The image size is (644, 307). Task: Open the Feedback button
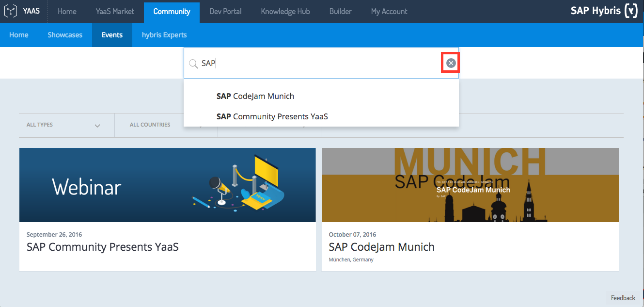623,298
